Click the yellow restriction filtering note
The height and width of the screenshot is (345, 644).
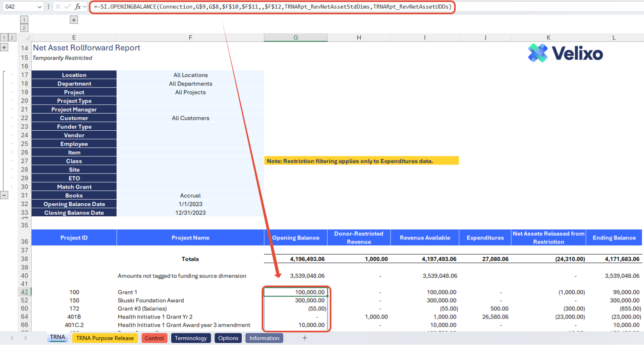pos(362,161)
